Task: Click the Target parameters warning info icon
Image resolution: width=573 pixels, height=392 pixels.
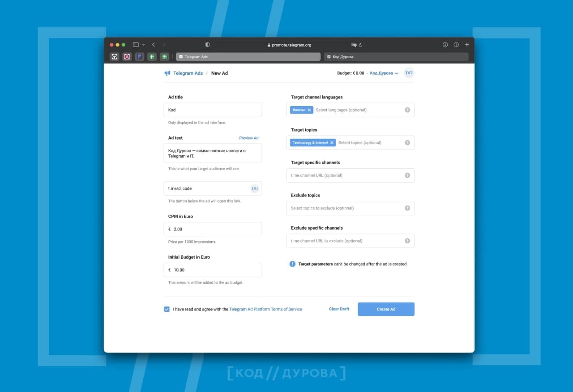Action: 292,264
